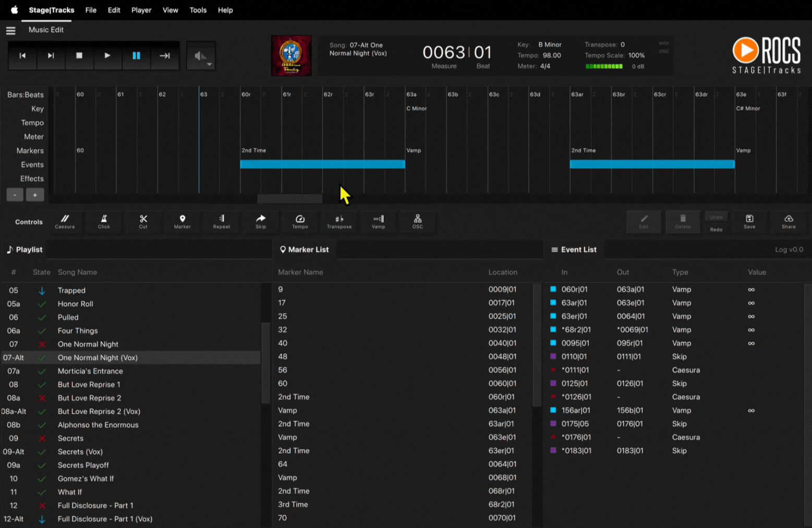
Task: Select song 'Honor Roll' in the playlist
Action: [x=130, y=304]
